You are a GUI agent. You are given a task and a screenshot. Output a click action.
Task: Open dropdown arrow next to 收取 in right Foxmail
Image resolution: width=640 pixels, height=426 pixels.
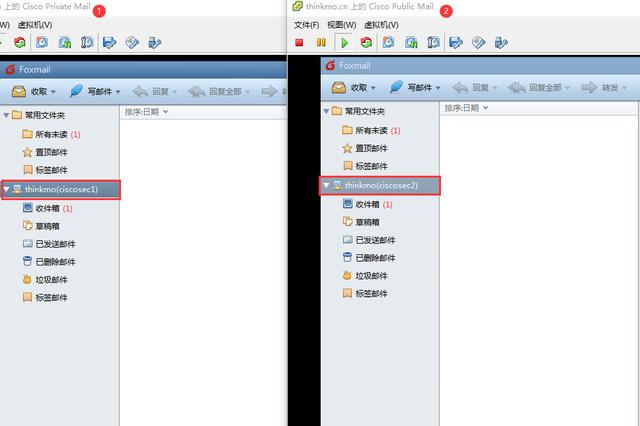[x=373, y=88]
